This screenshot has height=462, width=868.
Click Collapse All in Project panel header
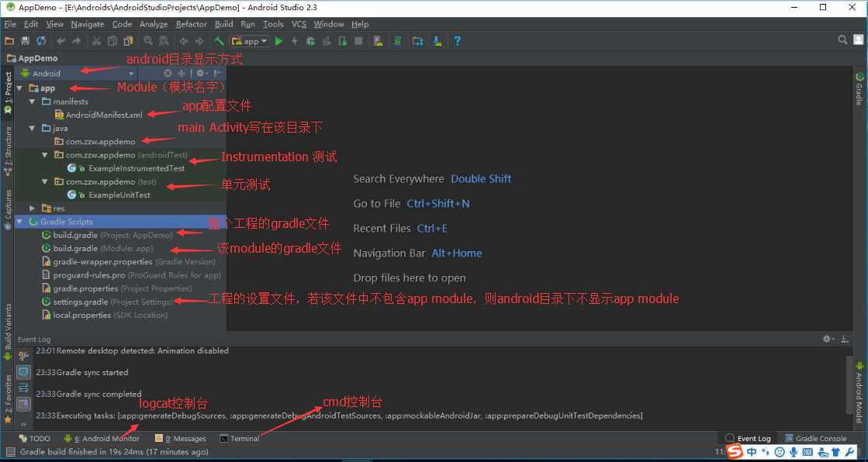click(x=181, y=73)
